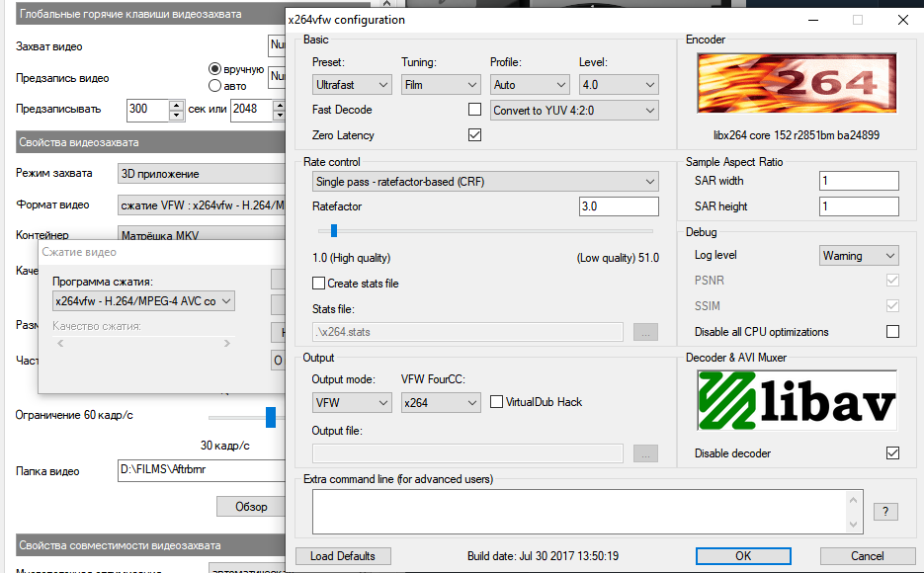
Task: Open the Программа сжатия codec dropdown
Action: coord(143,301)
